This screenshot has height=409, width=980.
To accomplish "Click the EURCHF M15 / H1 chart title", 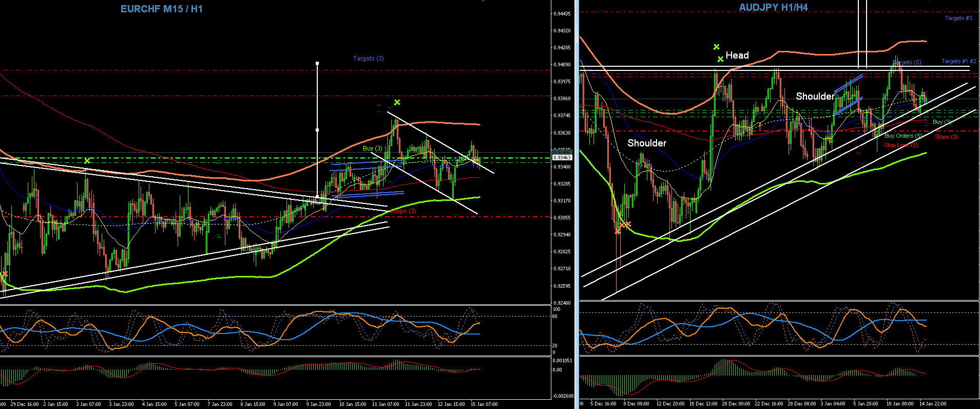I will tap(162, 9).
